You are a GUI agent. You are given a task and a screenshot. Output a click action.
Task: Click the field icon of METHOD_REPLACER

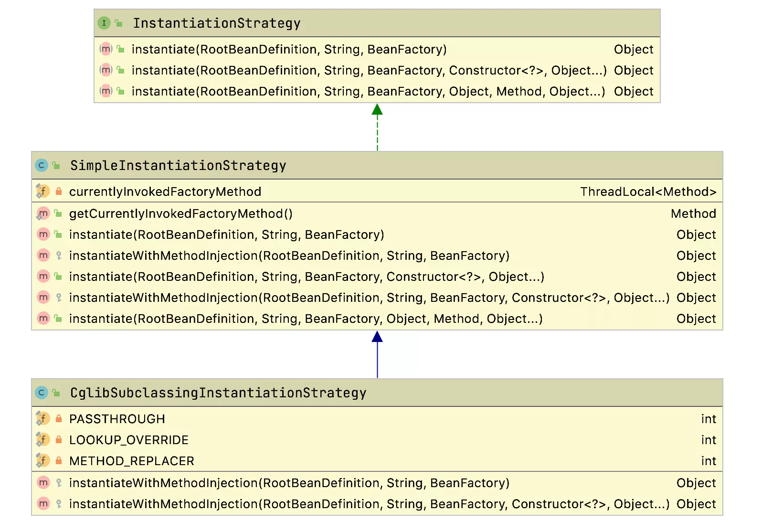43,460
